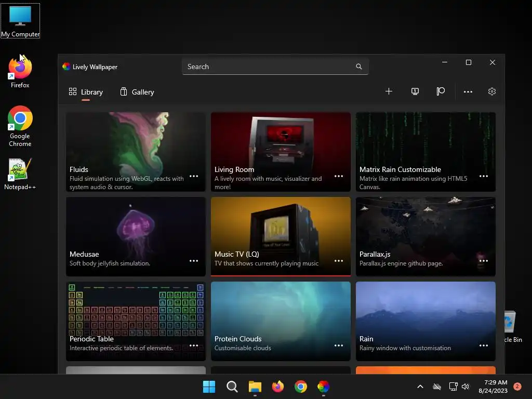
Task: Open more options for Fluids wallpaper
Action: tap(194, 176)
